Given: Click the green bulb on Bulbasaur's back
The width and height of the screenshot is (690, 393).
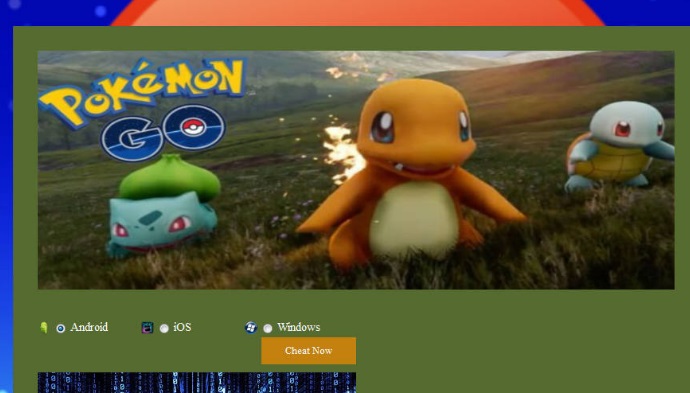Looking at the screenshot, I should coord(170,178).
